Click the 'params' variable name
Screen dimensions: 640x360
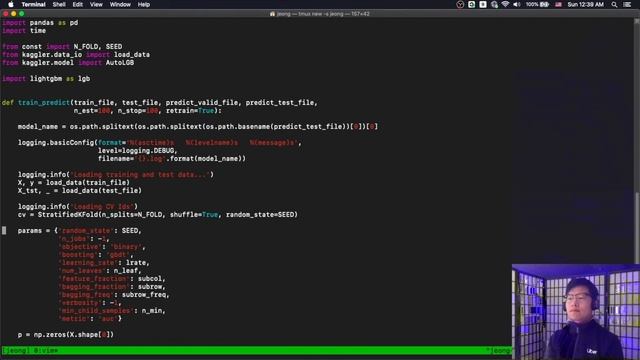(30, 231)
